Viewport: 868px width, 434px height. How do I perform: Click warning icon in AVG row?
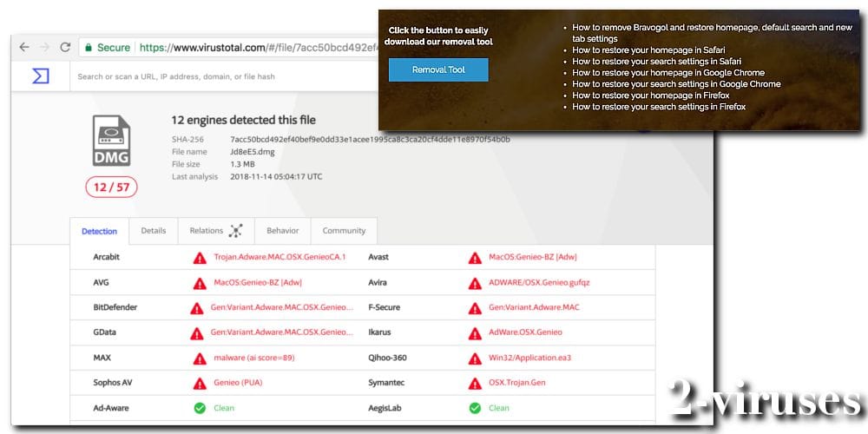click(x=200, y=284)
